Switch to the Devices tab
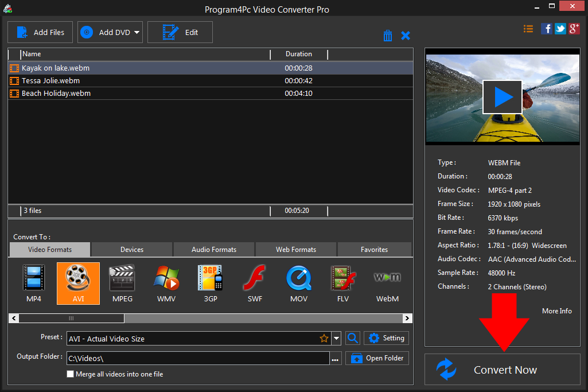This screenshot has height=392, width=588. [x=131, y=249]
